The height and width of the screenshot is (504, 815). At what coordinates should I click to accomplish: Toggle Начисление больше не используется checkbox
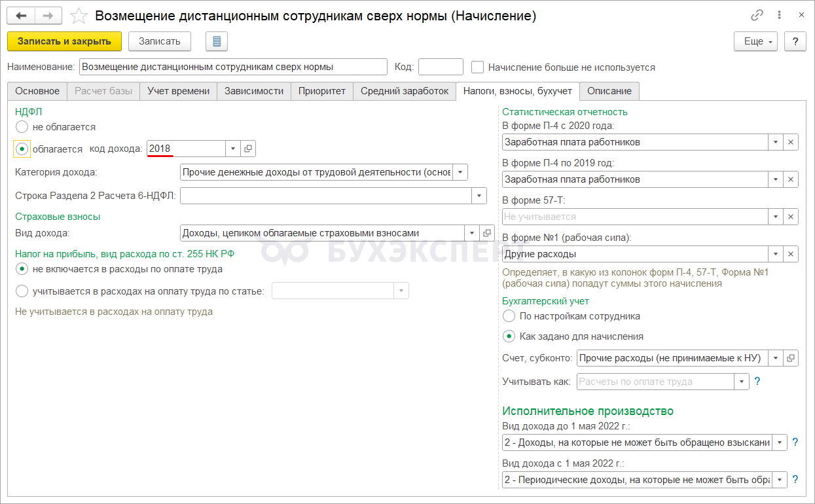tap(477, 67)
